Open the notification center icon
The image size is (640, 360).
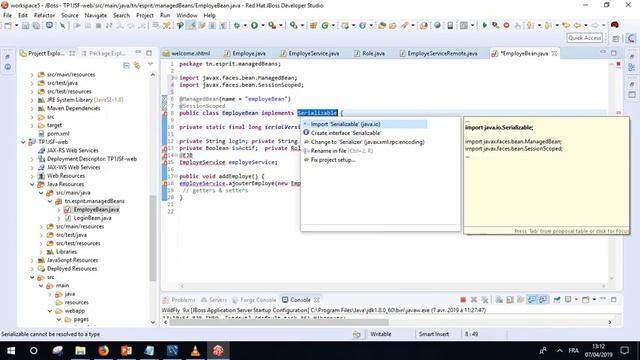coord(624,350)
